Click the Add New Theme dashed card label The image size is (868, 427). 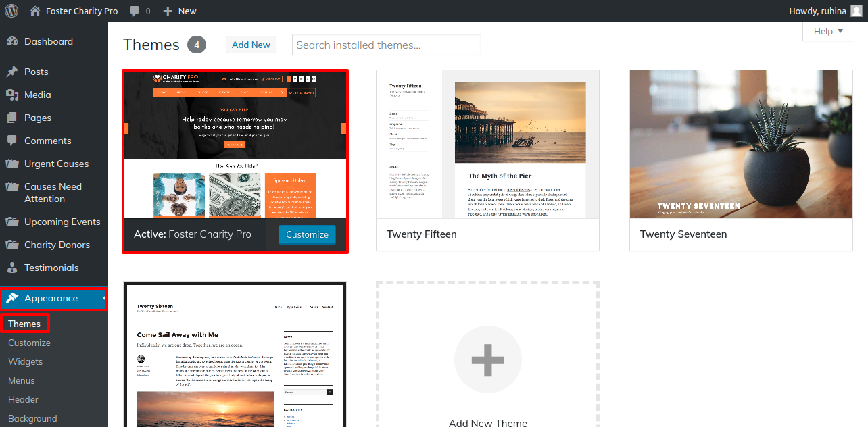tap(487, 422)
